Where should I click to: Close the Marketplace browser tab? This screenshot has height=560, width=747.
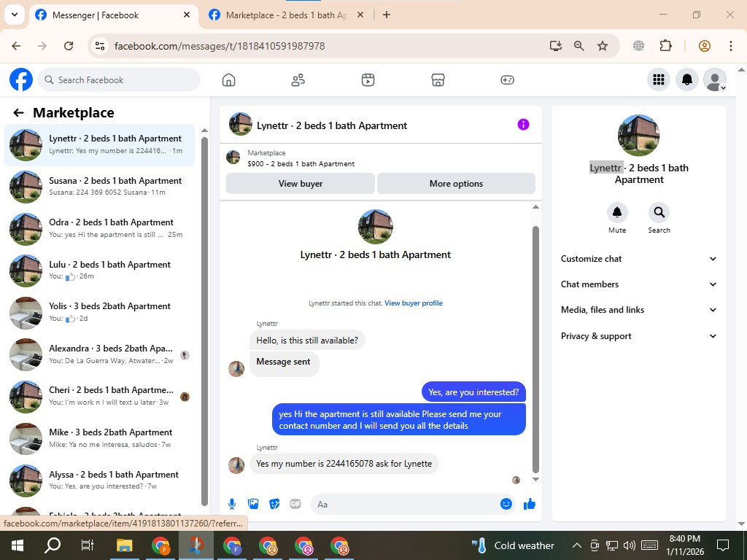[x=360, y=15]
